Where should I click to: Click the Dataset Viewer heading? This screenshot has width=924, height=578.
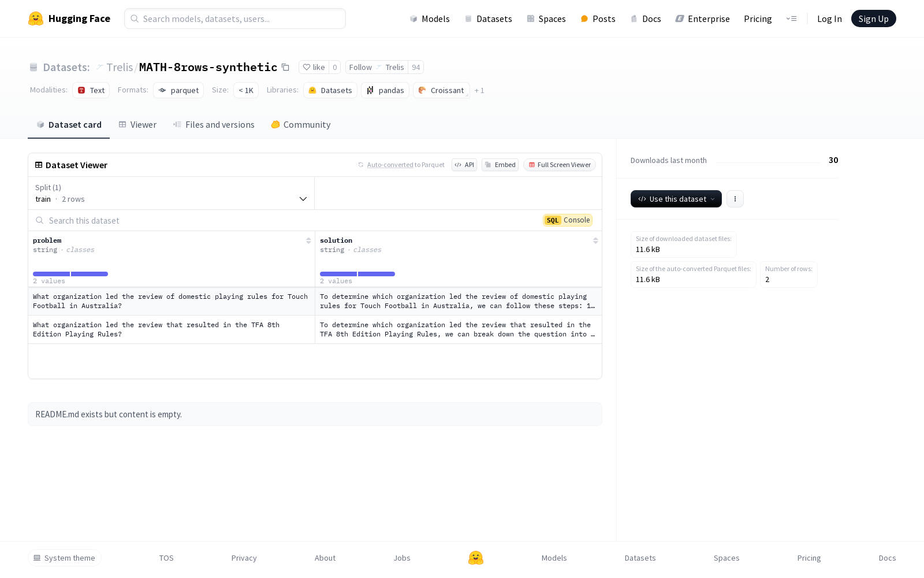tap(71, 165)
